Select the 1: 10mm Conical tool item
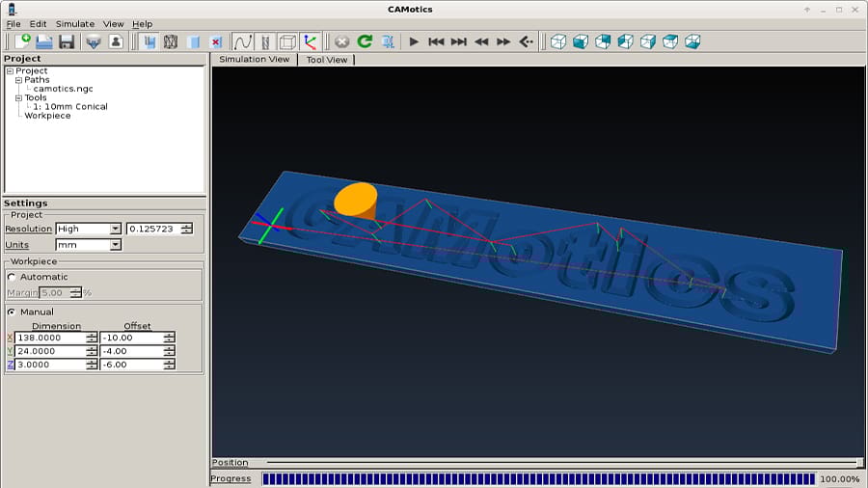 70,107
